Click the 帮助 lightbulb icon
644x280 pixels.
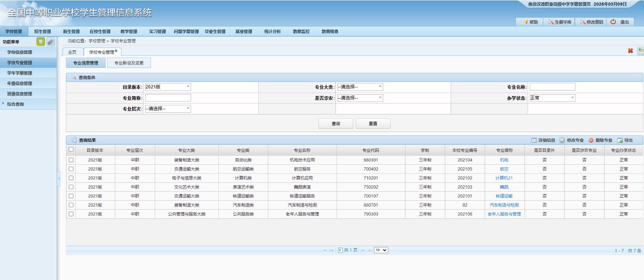click(x=526, y=22)
